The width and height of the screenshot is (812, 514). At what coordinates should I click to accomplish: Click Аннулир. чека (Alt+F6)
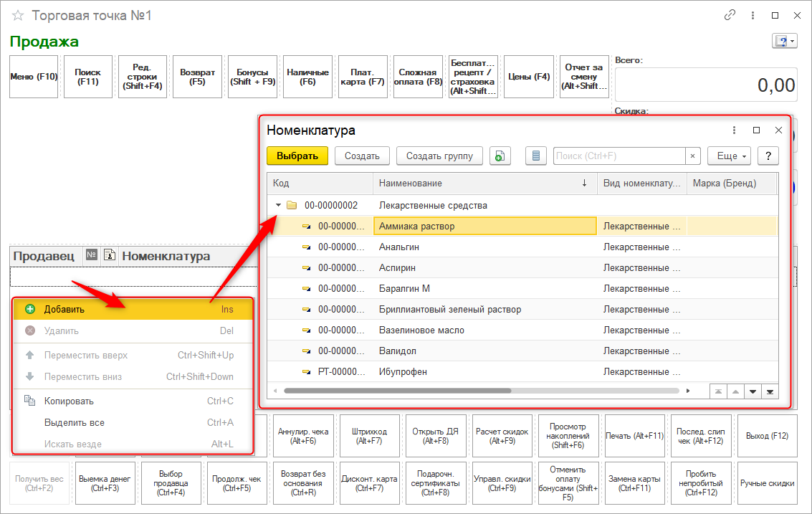(303, 436)
